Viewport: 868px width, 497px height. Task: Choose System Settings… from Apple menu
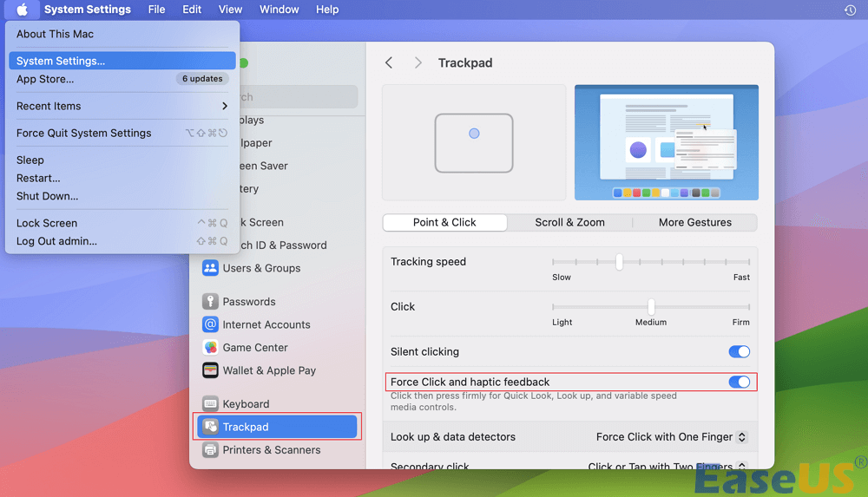(x=122, y=61)
